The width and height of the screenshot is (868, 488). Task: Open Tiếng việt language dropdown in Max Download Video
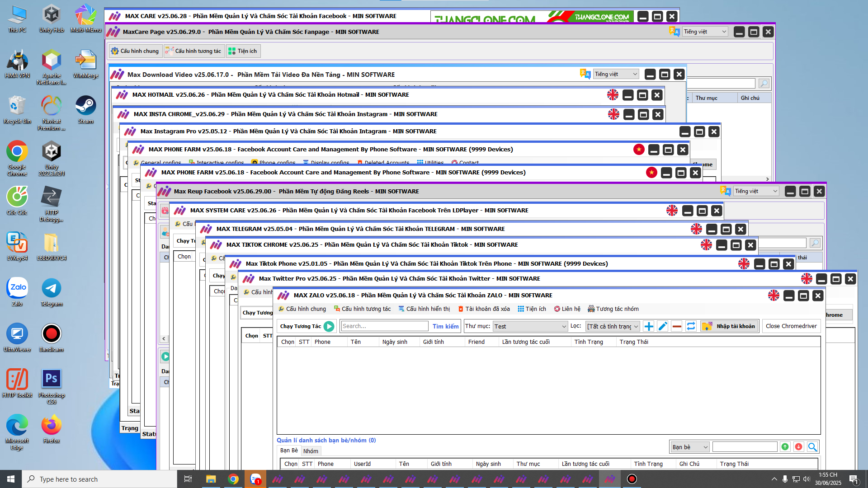[x=616, y=74]
